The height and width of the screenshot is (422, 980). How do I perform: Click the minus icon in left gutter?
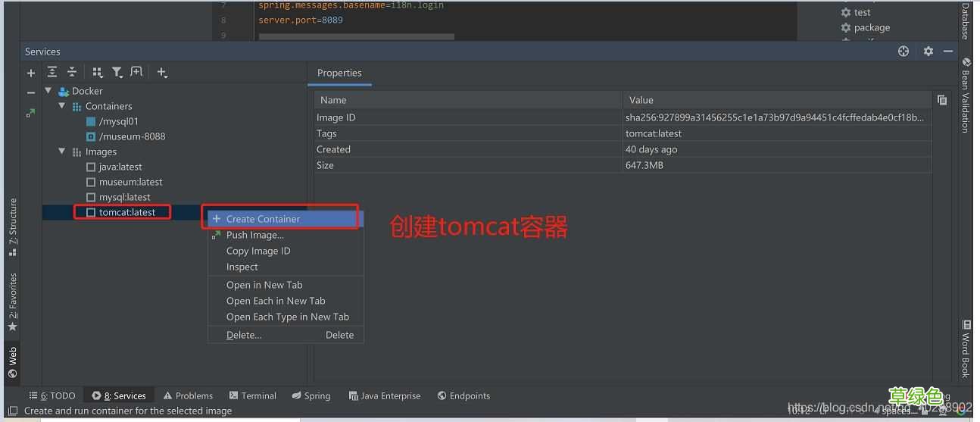point(31,92)
